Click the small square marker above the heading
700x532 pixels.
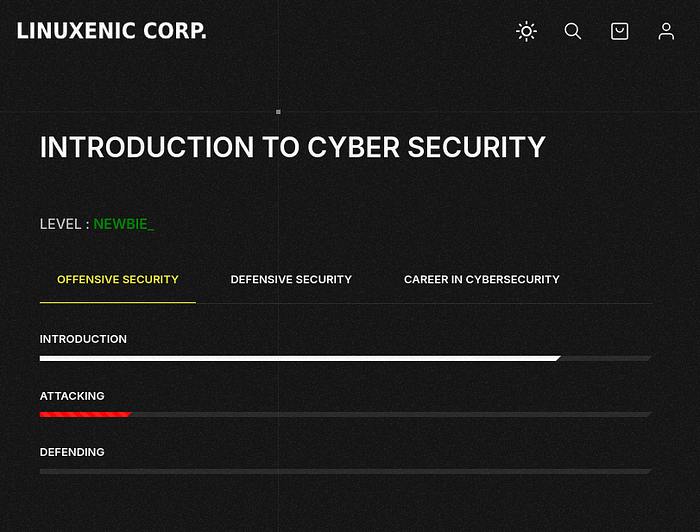point(278,112)
